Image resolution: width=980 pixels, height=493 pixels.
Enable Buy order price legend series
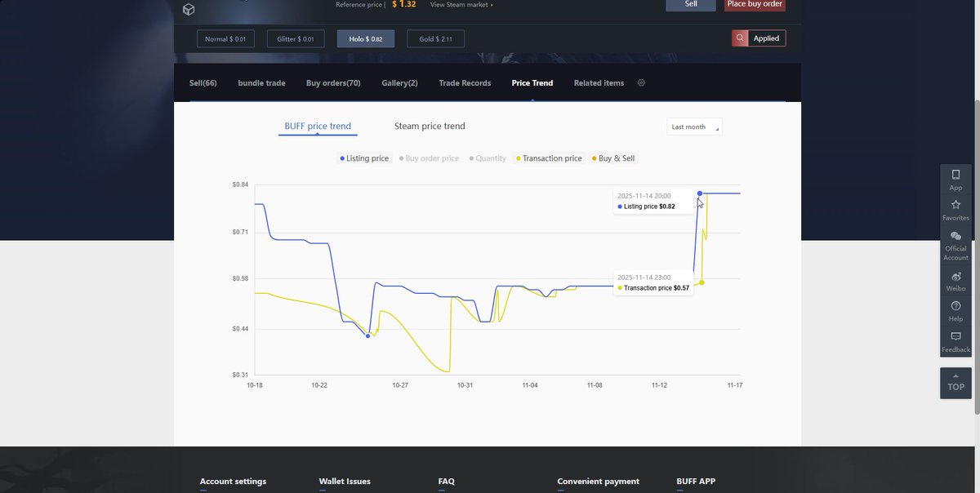click(x=429, y=158)
